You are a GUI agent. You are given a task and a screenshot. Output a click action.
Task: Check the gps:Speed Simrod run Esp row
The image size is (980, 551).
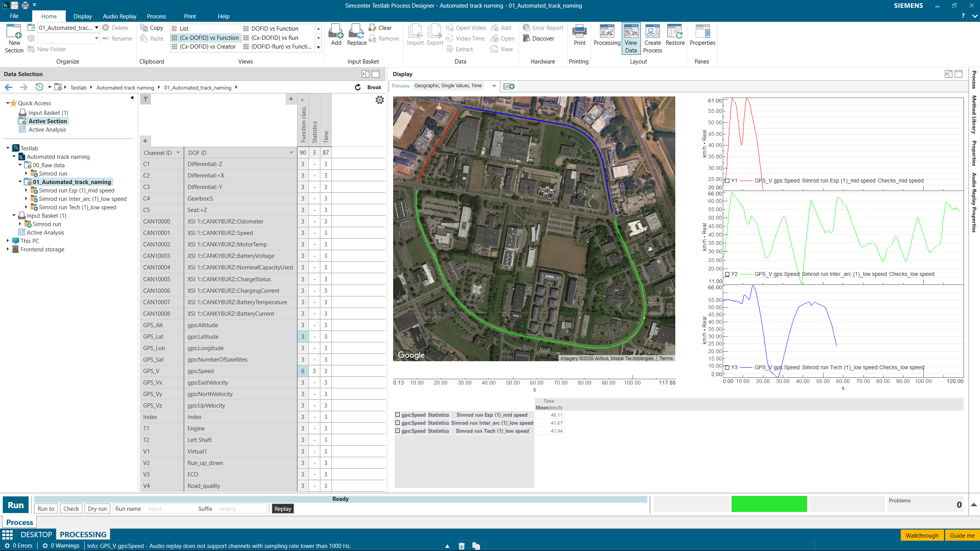(x=397, y=415)
